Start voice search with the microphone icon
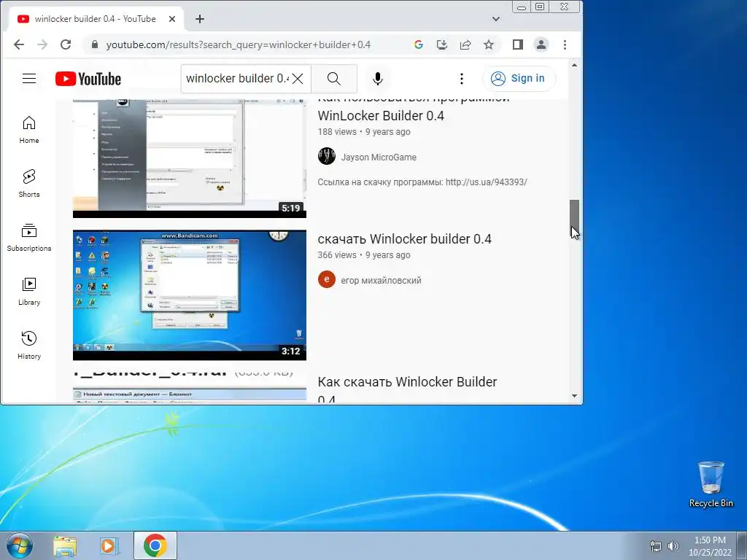The height and width of the screenshot is (560, 747). (x=378, y=79)
